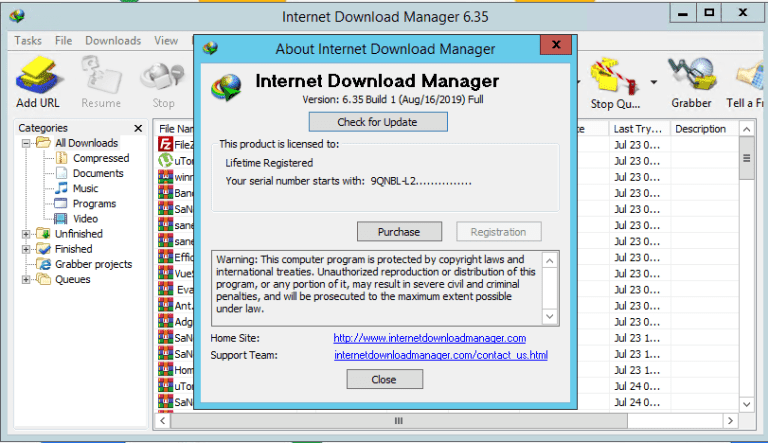Screen dimensions: 768x443
Task: Click the Purchase button
Action: pyautogui.click(x=399, y=232)
